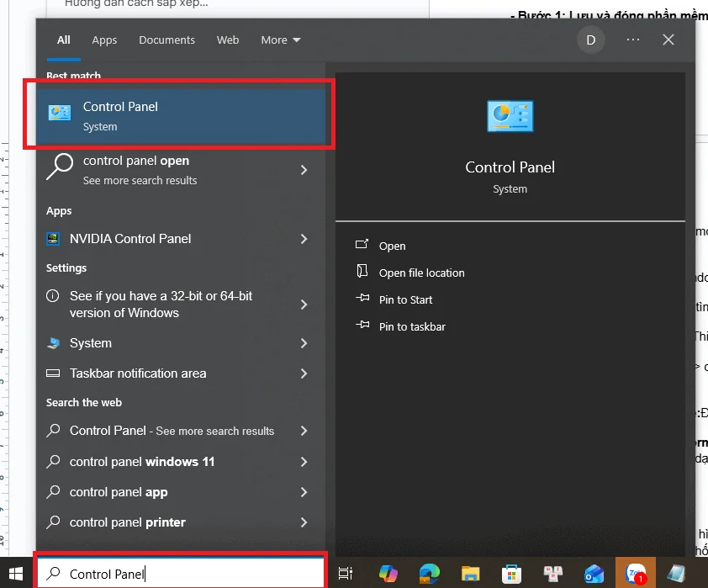
Task: Click the Windows Start button
Action: [16, 574]
